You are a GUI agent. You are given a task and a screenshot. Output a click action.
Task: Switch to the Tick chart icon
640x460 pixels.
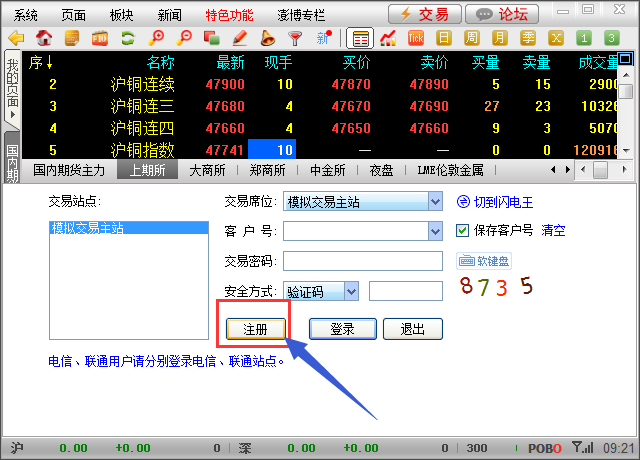pyautogui.click(x=417, y=38)
